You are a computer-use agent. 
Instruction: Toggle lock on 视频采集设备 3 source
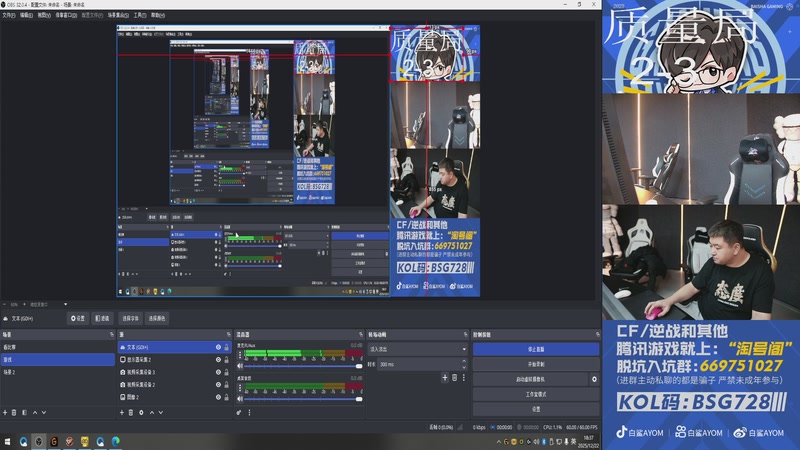[x=227, y=372]
